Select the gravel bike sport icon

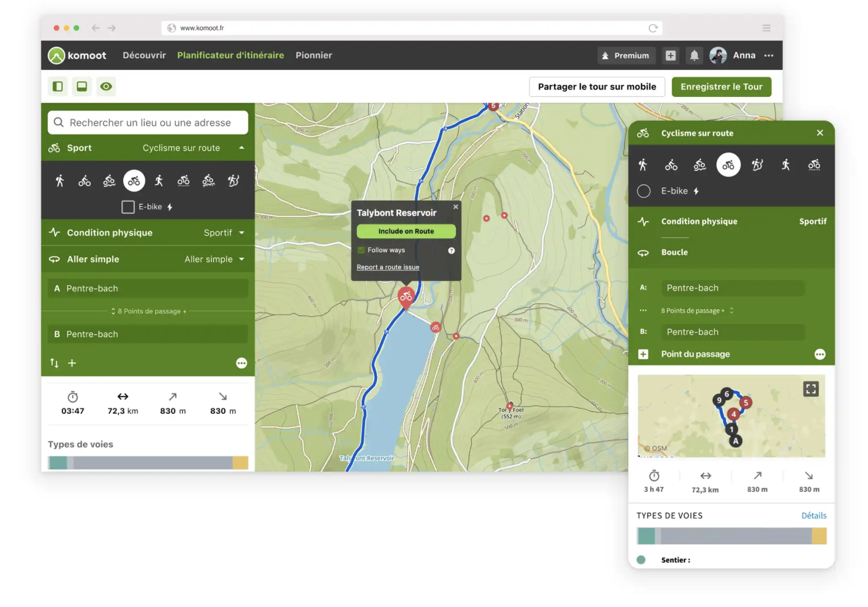(183, 181)
